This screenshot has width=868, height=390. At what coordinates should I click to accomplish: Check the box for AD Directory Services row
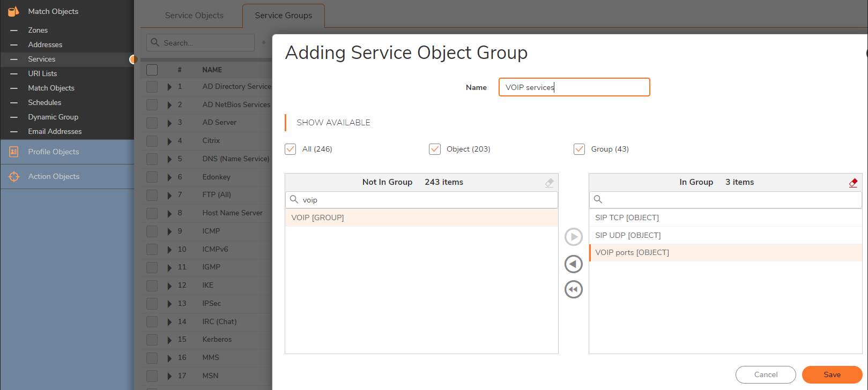pyautogui.click(x=152, y=87)
